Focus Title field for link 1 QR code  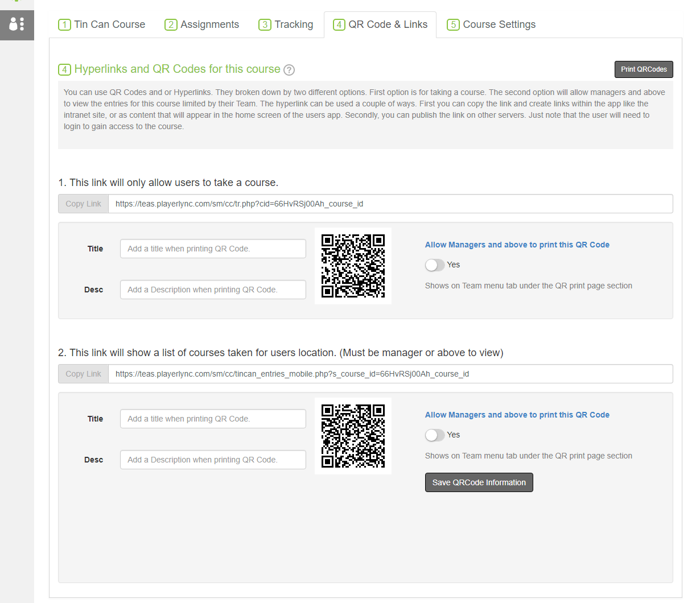(213, 249)
